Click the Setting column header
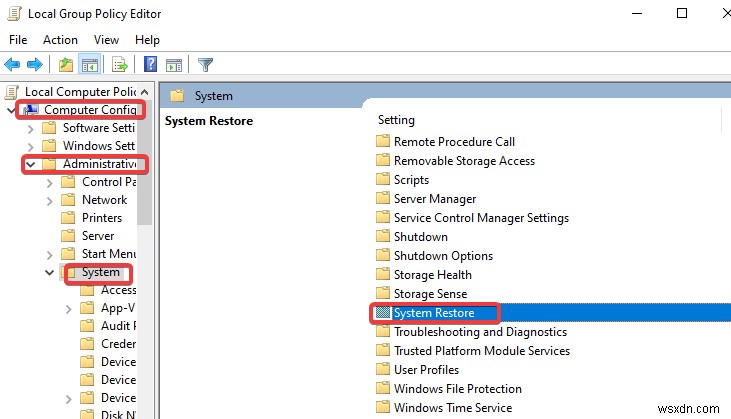This screenshot has width=731, height=419. pos(396,120)
